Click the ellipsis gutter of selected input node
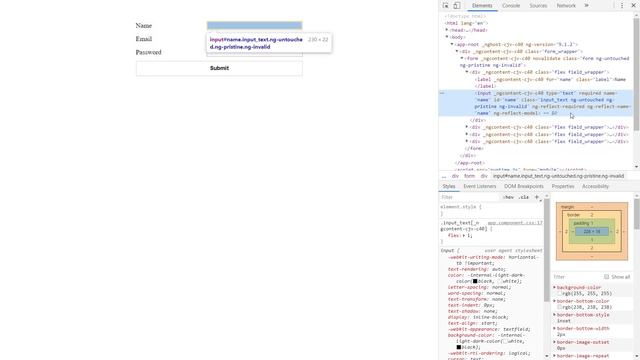This screenshot has width=640, height=360. coord(442,93)
